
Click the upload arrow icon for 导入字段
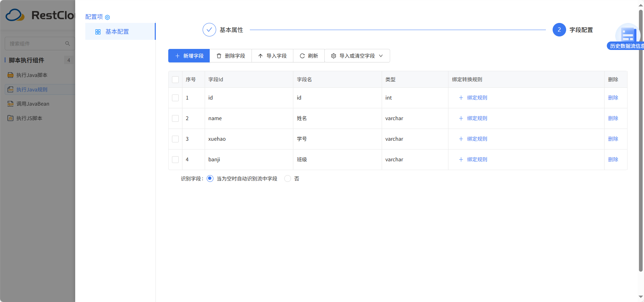click(x=260, y=56)
